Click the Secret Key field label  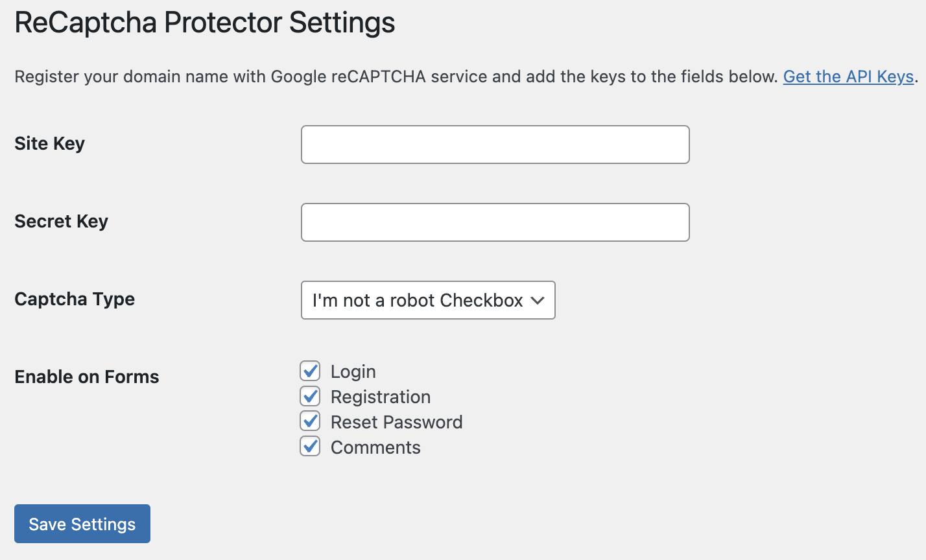tap(61, 221)
